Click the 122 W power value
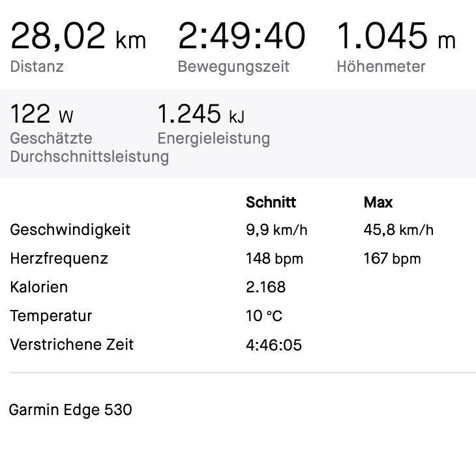This screenshot has width=476, height=449. point(42,115)
